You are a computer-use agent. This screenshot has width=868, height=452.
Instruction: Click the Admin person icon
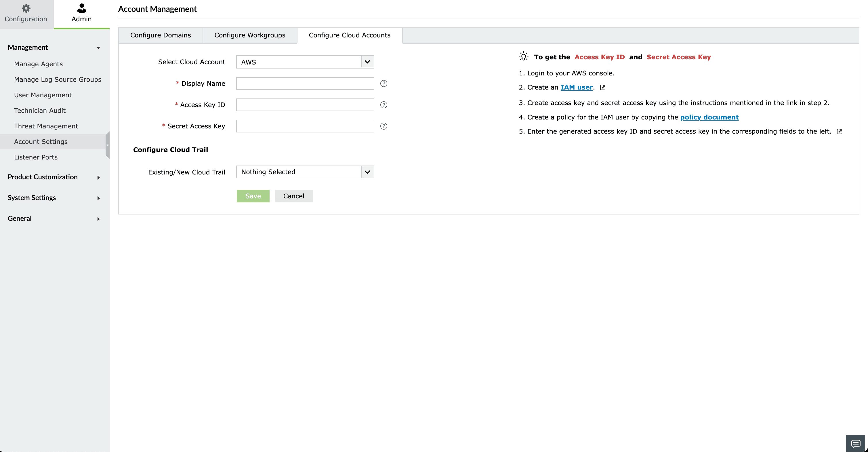(81, 8)
